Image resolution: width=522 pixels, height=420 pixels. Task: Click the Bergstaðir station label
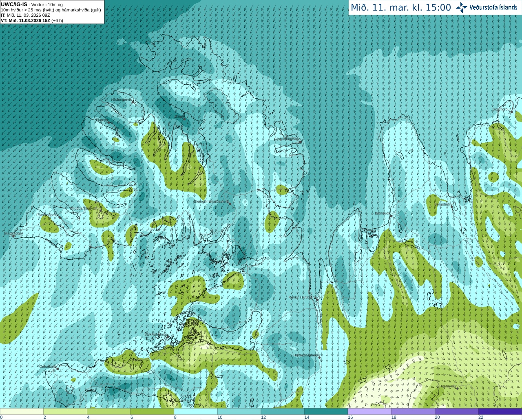tap(443, 204)
